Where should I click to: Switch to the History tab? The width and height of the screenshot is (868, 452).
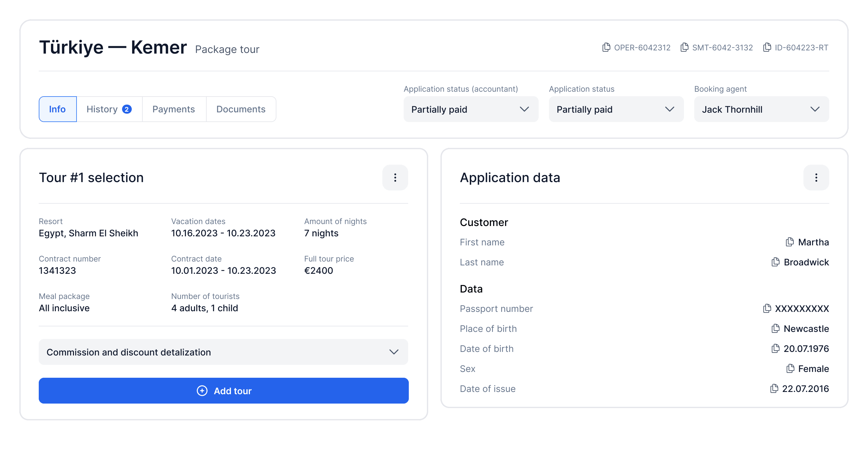109,109
